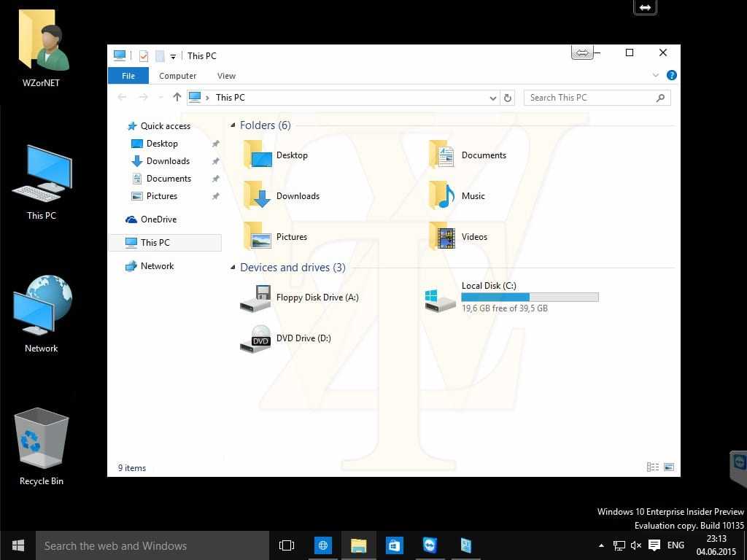Switch to large icons view
Image resolution: width=747 pixels, height=560 pixels.
pyautogui.click(x=668, y=467)
